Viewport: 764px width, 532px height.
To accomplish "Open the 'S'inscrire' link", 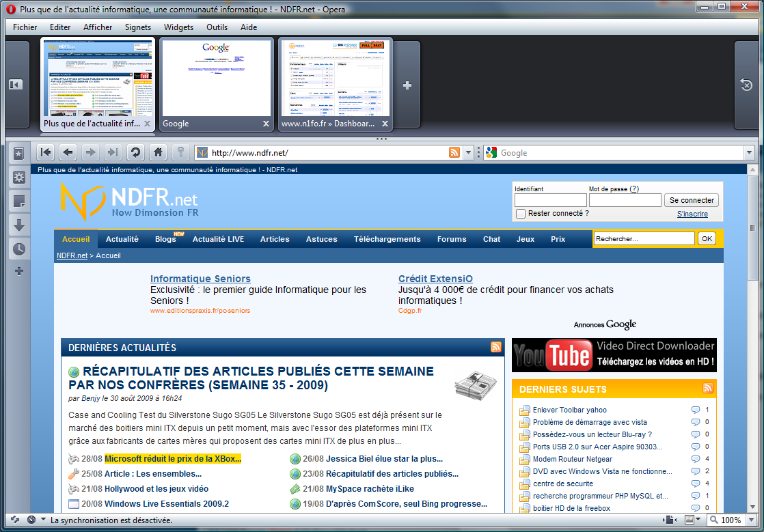I will [692, 214].
